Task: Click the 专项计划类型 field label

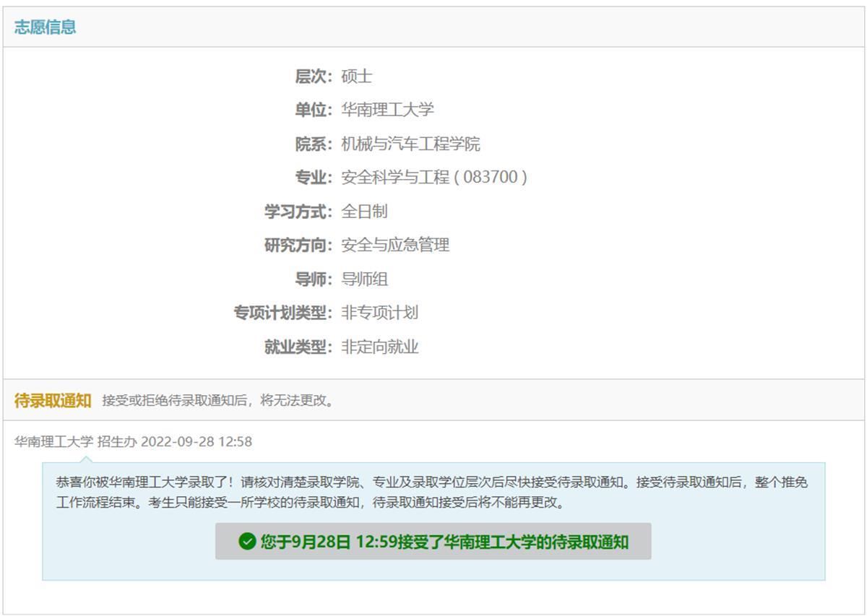Action: (283, 313)
